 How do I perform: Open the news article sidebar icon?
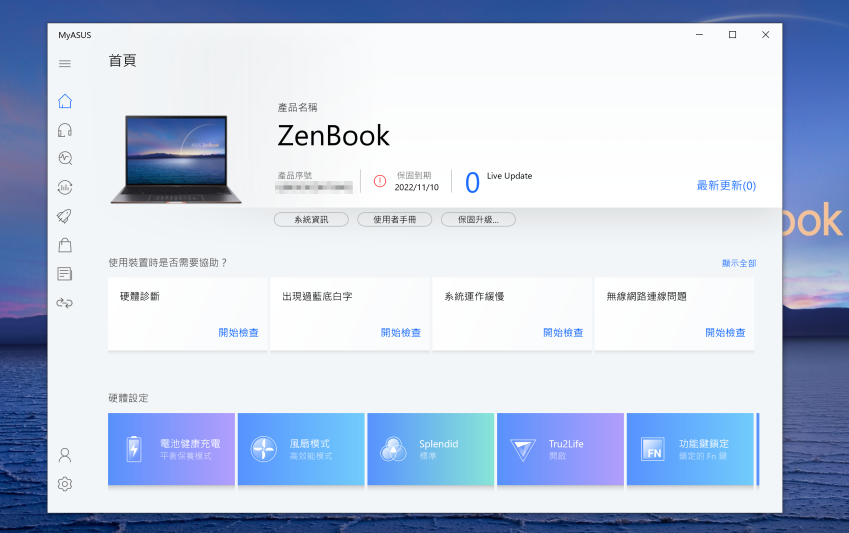(x=65, y=274)
